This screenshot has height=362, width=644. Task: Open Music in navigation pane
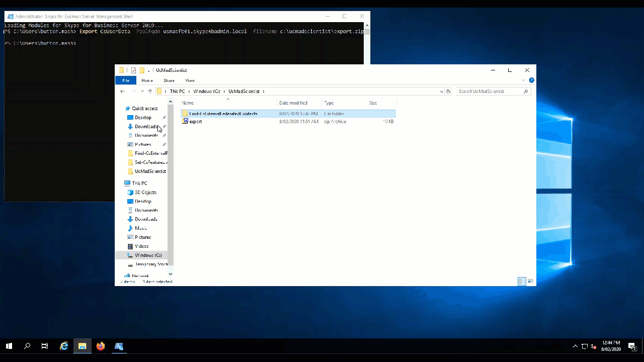[x=141, y=228]
